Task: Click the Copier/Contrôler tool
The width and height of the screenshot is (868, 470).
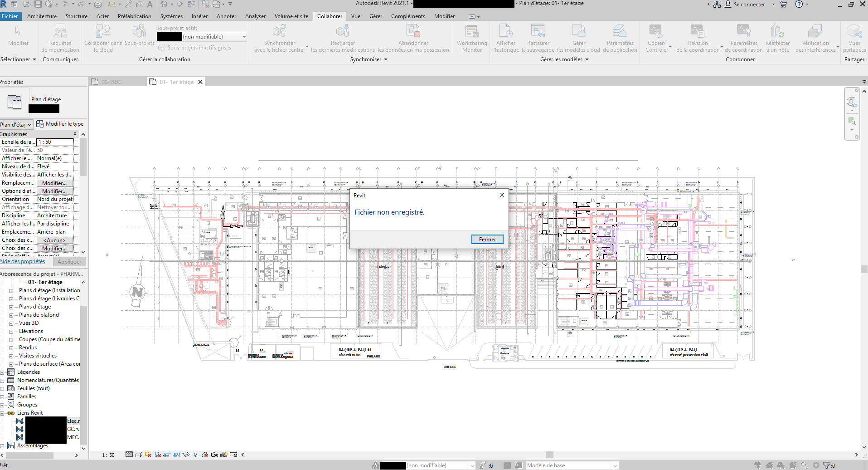Action: click(657, 38)
